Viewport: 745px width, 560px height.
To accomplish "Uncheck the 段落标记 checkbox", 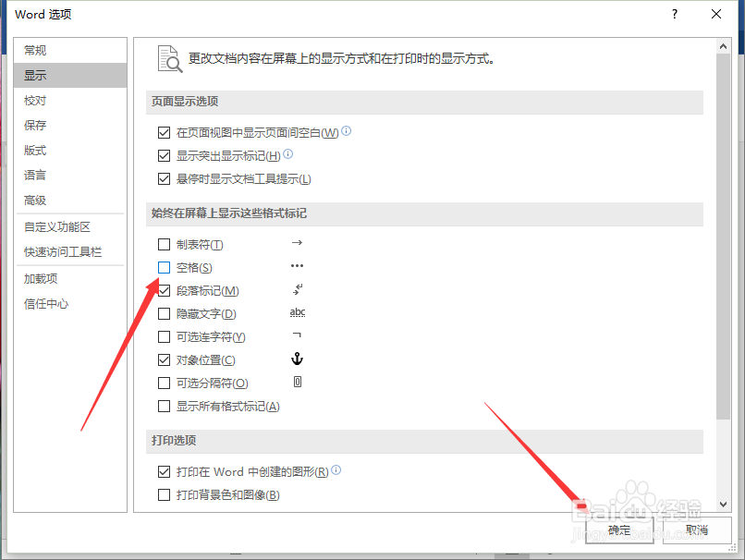I will point(164,290).
